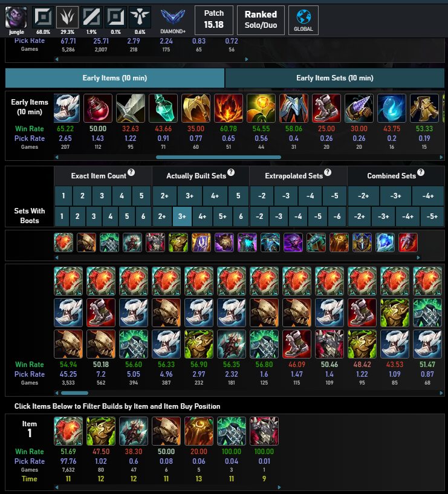Viewport: 448px width, 494px height.
Task: Click the Early Items horizontal scrollbar thumb
Action: point(218,157)
